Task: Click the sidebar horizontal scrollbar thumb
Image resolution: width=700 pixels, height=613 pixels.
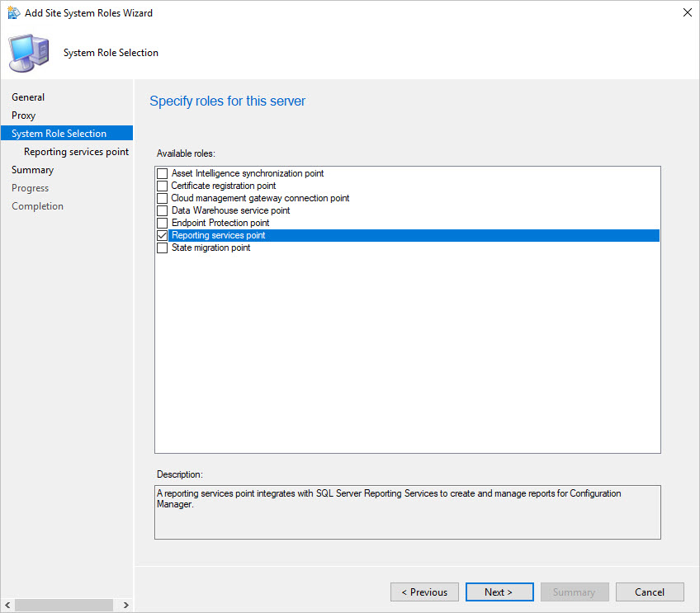Action: coord(64,606)
